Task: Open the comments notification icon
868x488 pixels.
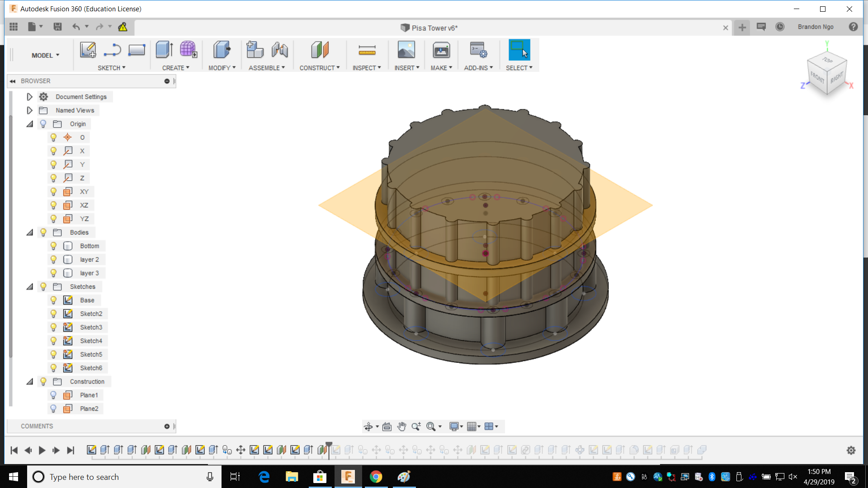Action: [761, 27]
